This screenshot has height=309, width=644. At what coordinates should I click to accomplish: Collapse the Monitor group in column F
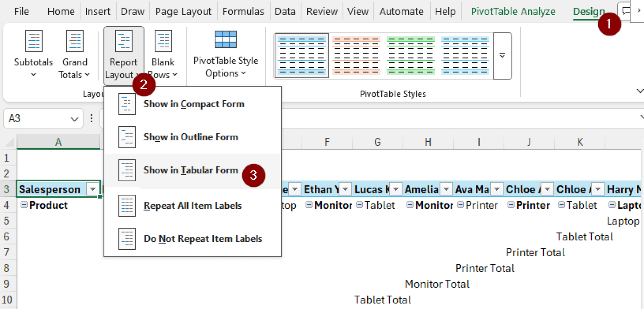[x=309, y=205]
